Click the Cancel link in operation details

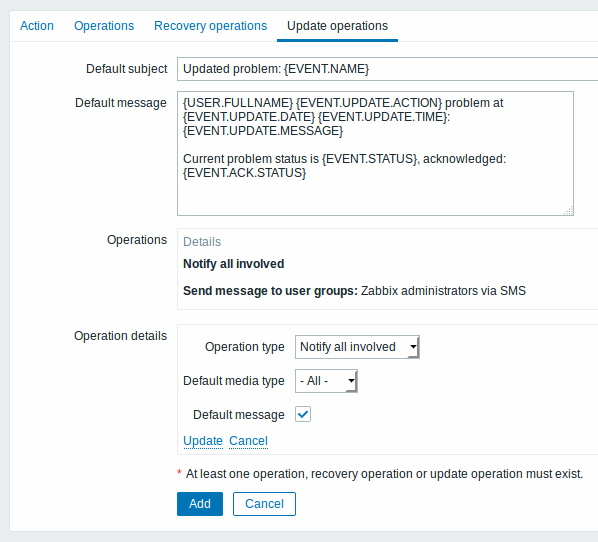coord(248,441)
